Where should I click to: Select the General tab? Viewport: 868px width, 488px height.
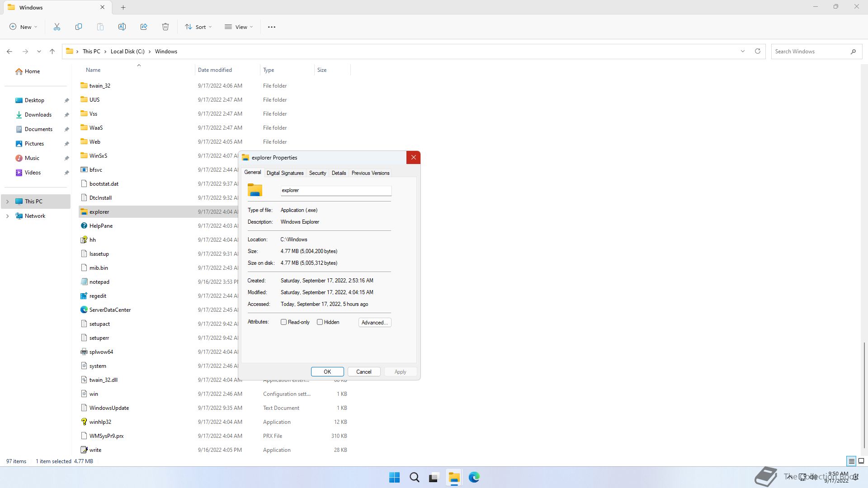(x=252, y=172)
